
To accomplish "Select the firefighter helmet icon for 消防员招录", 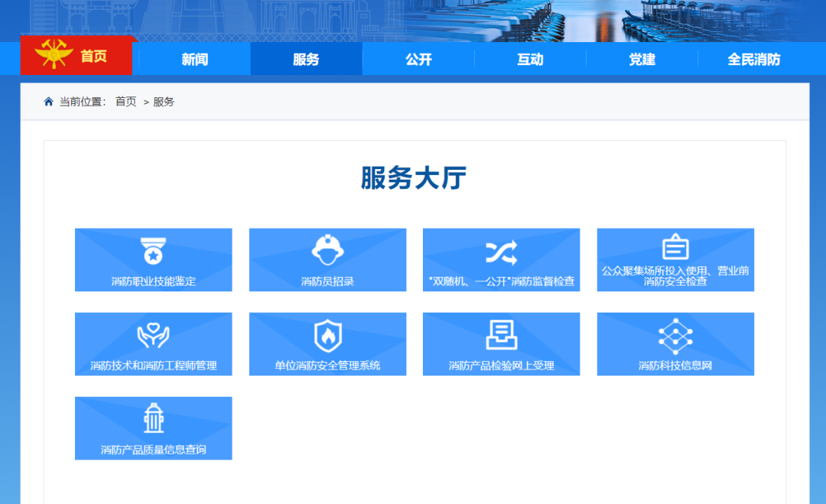I will click(x=327, y=249).
